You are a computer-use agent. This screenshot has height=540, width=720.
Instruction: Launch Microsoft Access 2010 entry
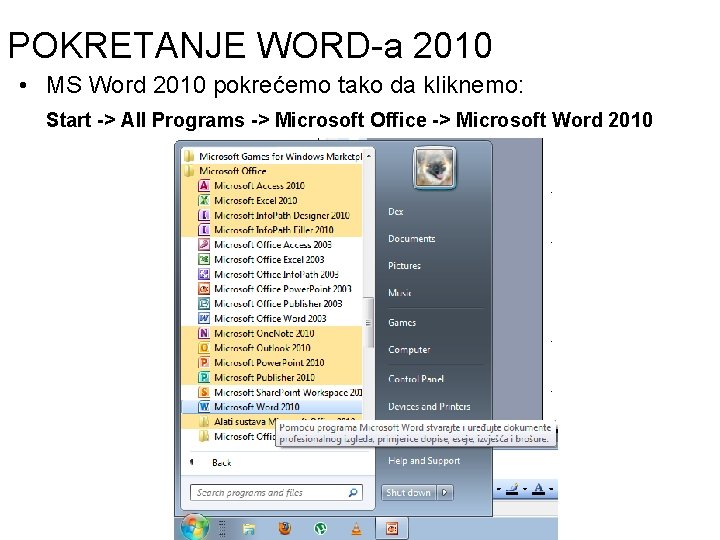click(272, 186)
